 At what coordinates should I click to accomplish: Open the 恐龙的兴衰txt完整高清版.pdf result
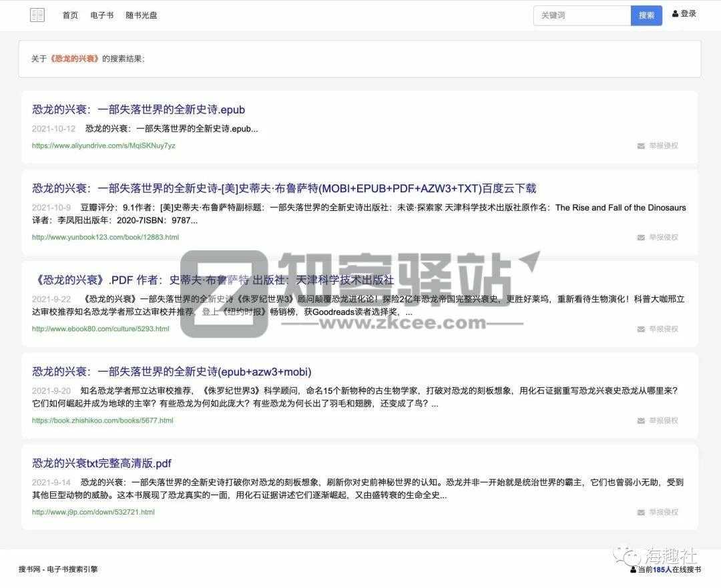102,463
